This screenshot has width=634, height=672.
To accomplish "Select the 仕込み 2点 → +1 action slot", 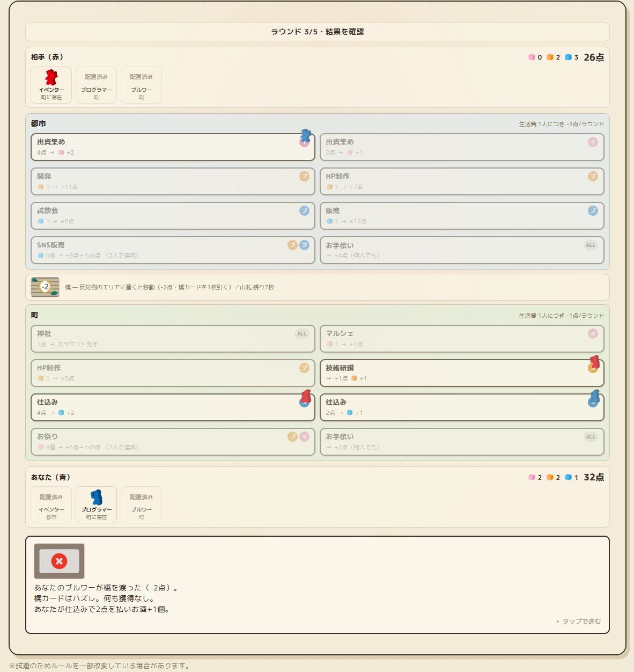I will point(462,407).
